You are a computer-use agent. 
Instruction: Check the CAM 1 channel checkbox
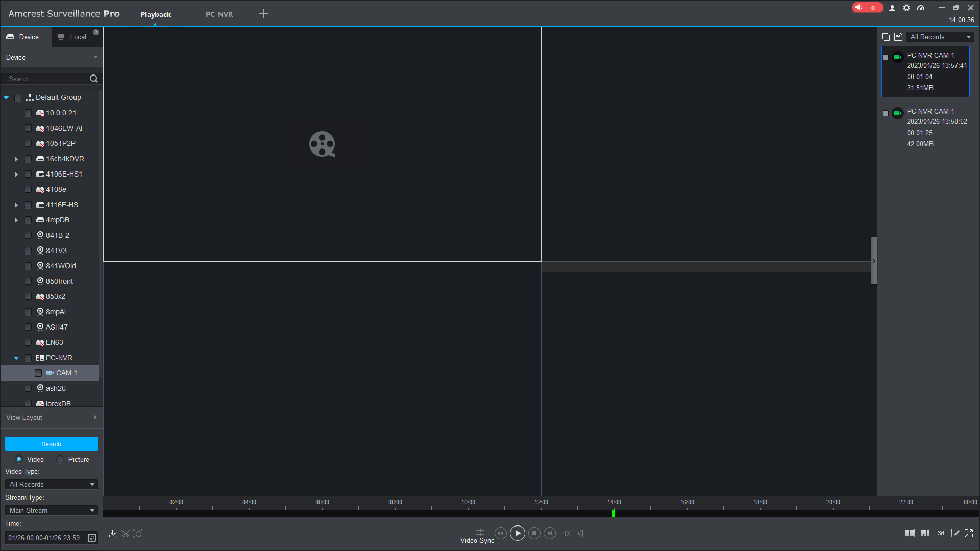tap(38, 373)
